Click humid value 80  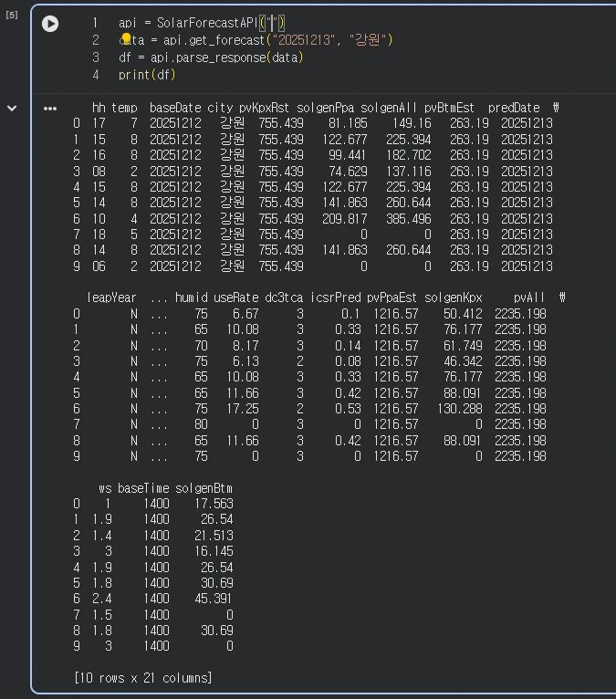(201, 424)
